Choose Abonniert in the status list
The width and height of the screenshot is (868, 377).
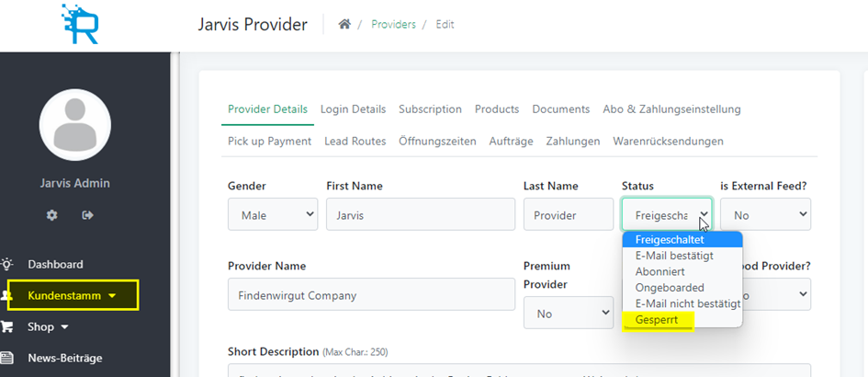click(682, 271)
